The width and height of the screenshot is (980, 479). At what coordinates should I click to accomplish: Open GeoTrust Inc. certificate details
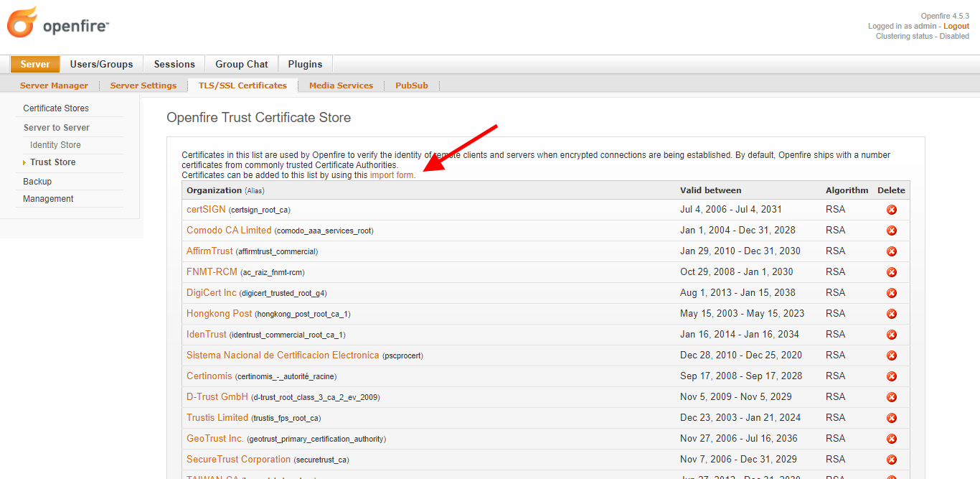[x=215, y=439]
